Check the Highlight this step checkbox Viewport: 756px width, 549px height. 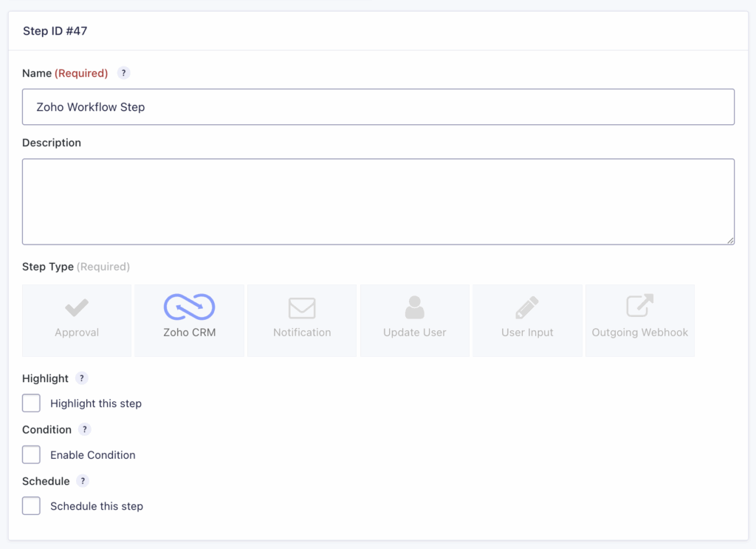31,403
